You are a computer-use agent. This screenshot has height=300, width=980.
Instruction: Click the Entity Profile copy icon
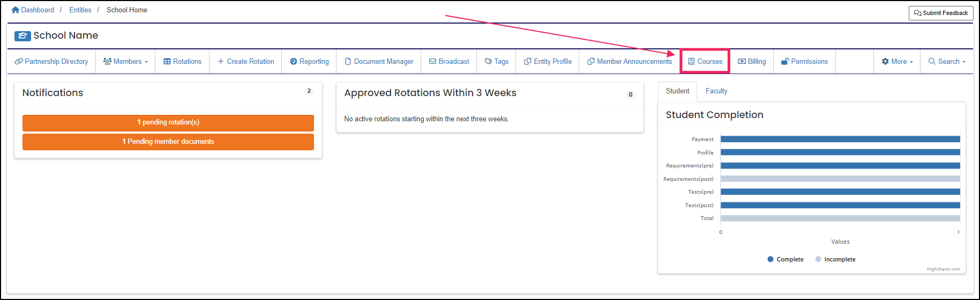[x=528, y=61]
